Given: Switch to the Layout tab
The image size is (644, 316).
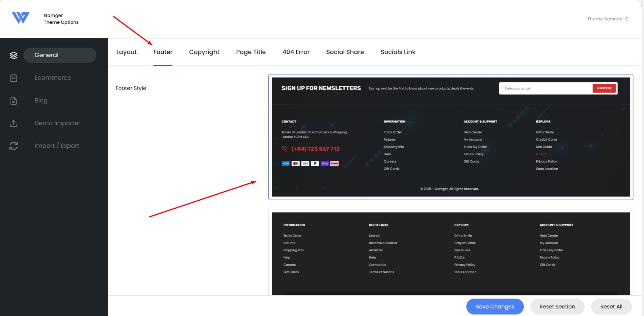Looking at the screenshot, I should (x=126, y=52).
